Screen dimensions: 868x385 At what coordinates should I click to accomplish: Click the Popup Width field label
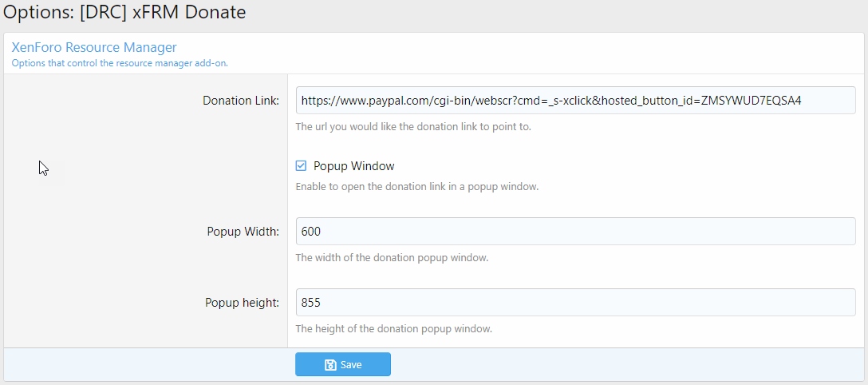pos(243,232)
